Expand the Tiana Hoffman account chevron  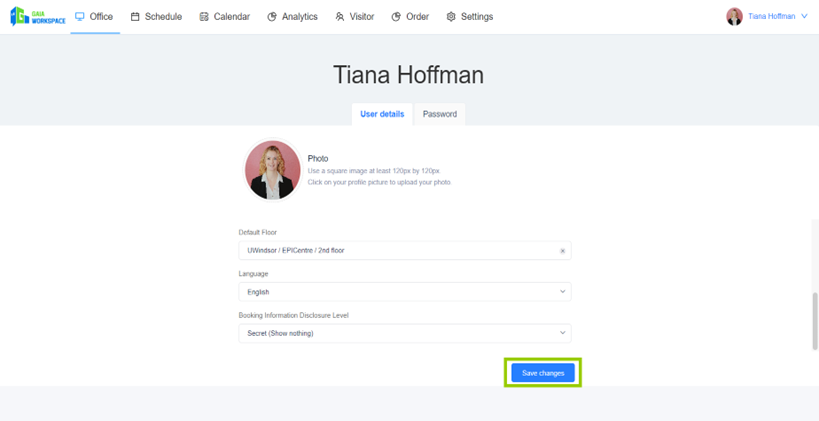tap(804, 17)
